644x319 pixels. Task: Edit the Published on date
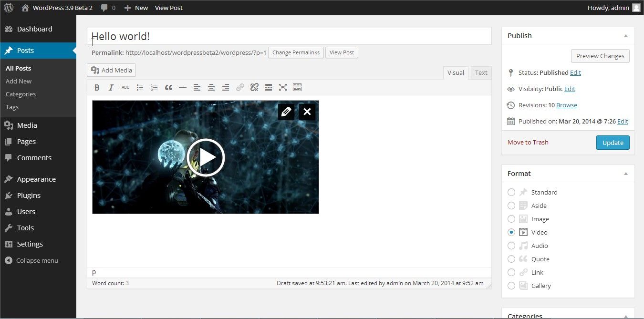(x=623, y=121)
